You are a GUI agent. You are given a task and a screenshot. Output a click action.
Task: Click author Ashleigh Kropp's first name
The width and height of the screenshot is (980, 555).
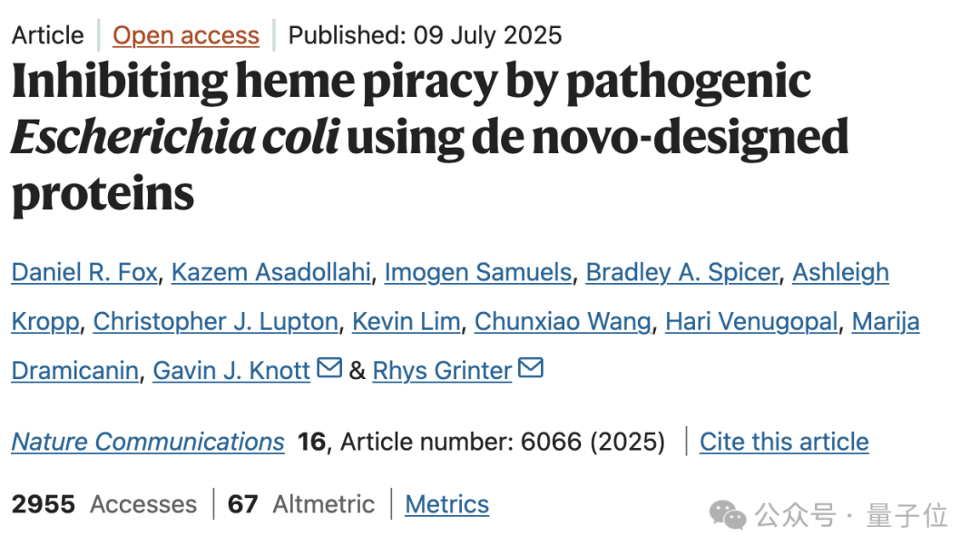[x=840, y=272]
